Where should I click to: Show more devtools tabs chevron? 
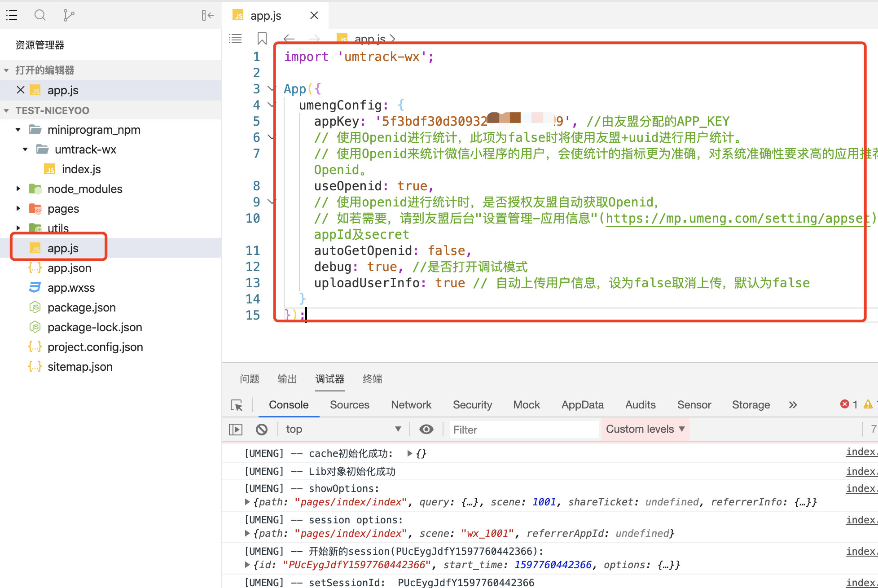coord(793,405)
